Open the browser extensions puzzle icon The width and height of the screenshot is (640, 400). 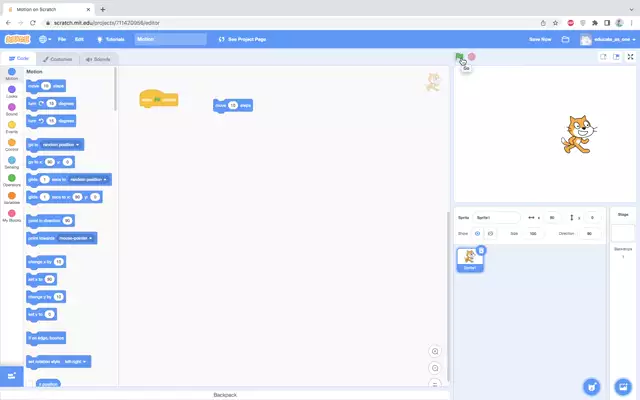point(595,23)
